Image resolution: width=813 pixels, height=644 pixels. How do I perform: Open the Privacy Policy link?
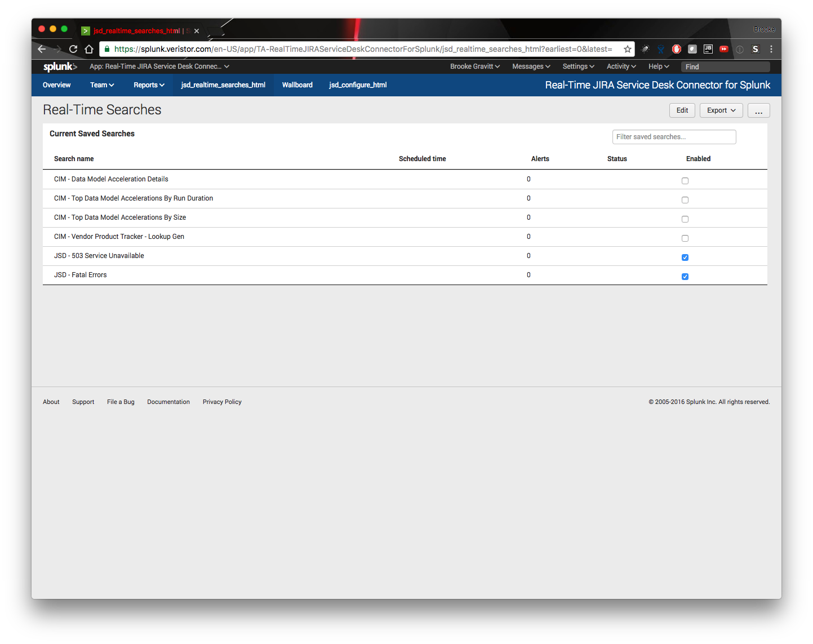[x=222, y=402]
